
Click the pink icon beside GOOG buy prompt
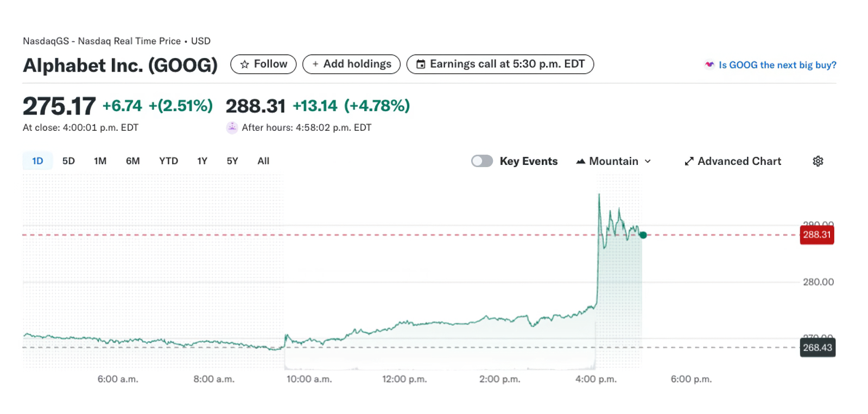point(709,65)
